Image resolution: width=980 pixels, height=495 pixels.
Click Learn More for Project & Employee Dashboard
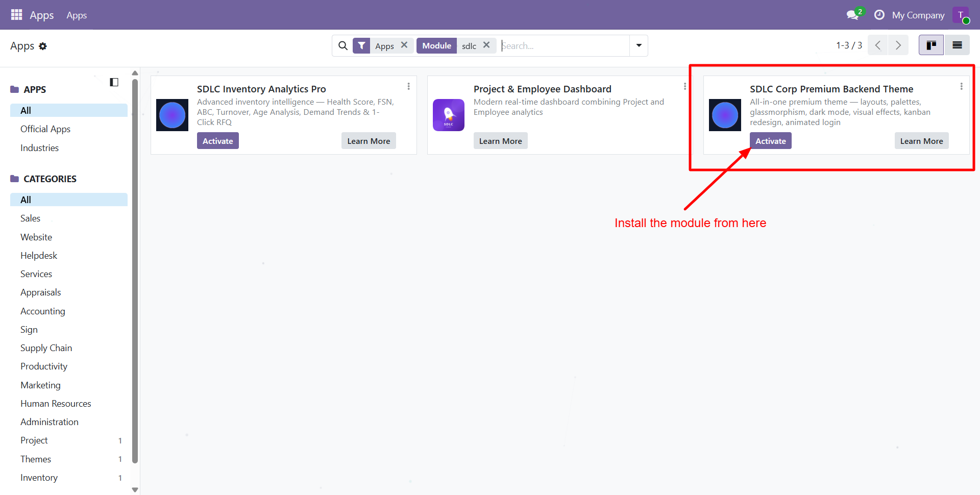500,140
